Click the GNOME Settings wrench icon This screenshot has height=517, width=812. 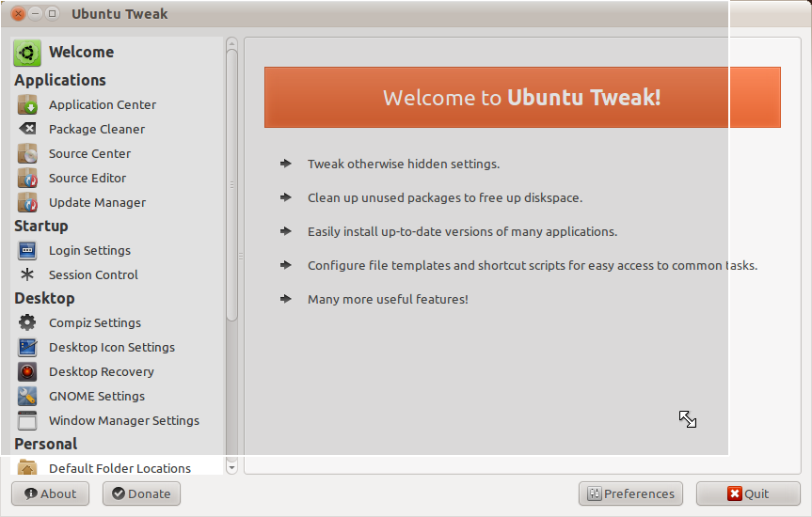pyautogui.click(x=27, y=396)
